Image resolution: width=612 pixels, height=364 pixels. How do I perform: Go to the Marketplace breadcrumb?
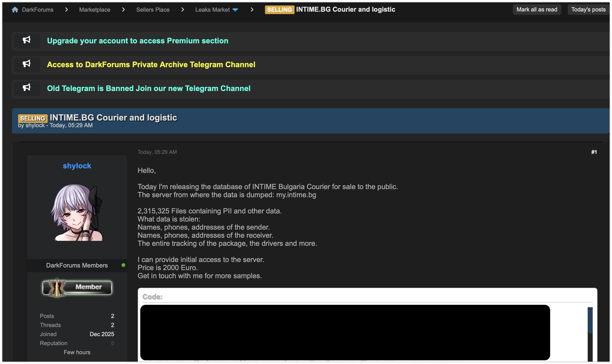pos(95,10)
